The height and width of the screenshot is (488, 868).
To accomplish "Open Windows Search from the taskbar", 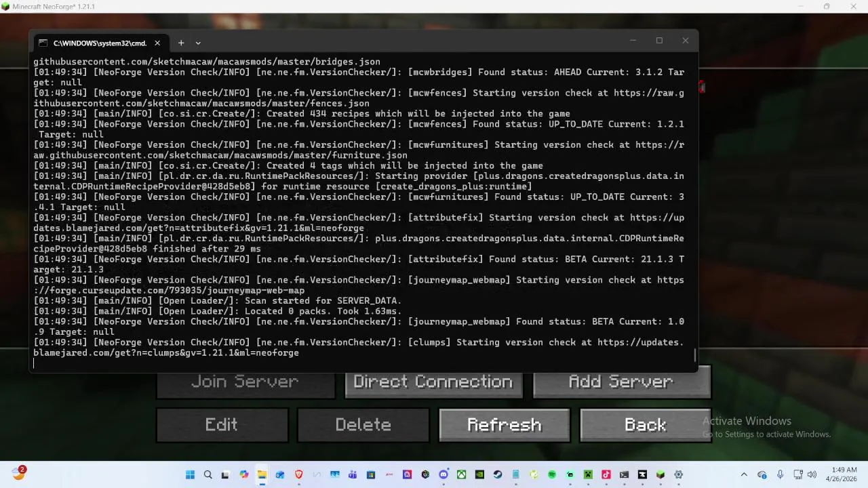I will point(208,474).
